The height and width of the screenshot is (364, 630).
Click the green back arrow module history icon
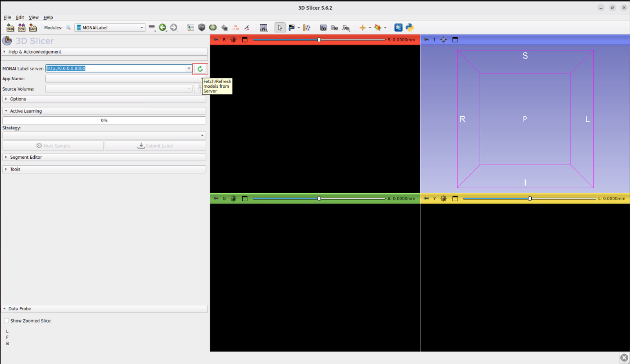click(x=162, y=27)
